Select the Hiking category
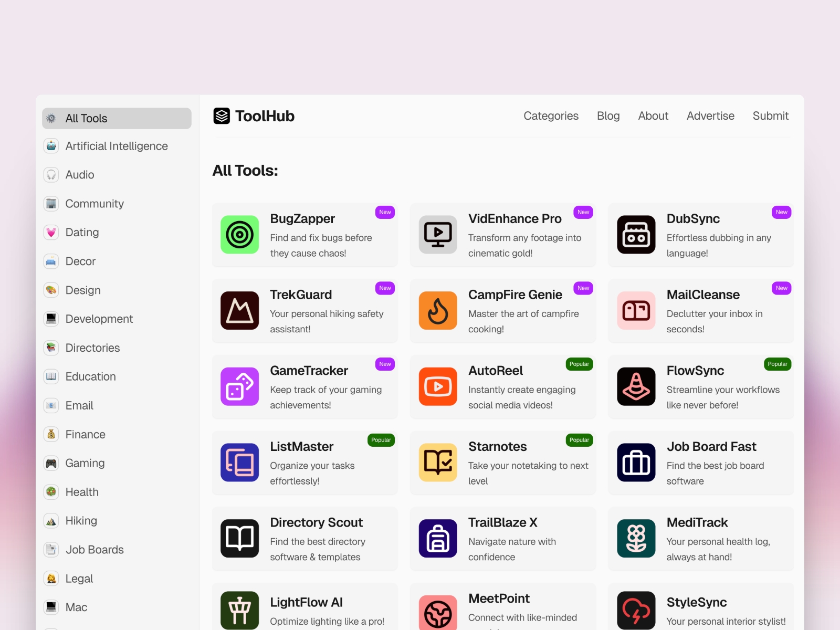 pyautogui.click(x=81, y=520)
